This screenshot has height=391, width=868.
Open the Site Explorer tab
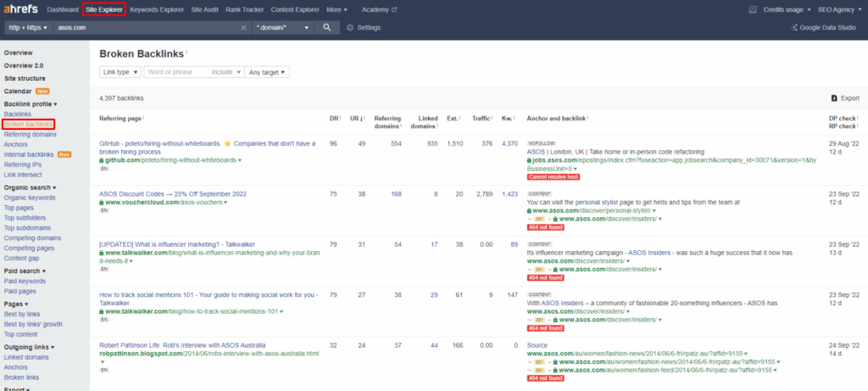point(103,9)
